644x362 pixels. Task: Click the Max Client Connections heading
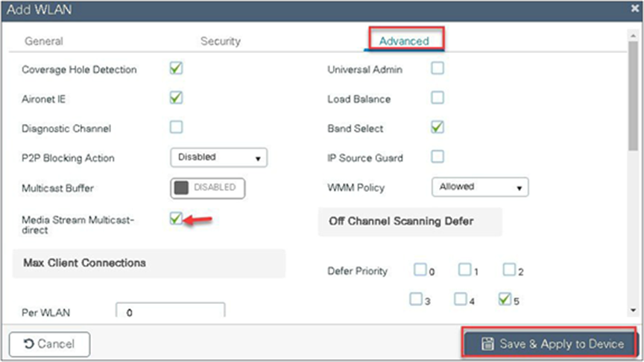pos(84,263)
